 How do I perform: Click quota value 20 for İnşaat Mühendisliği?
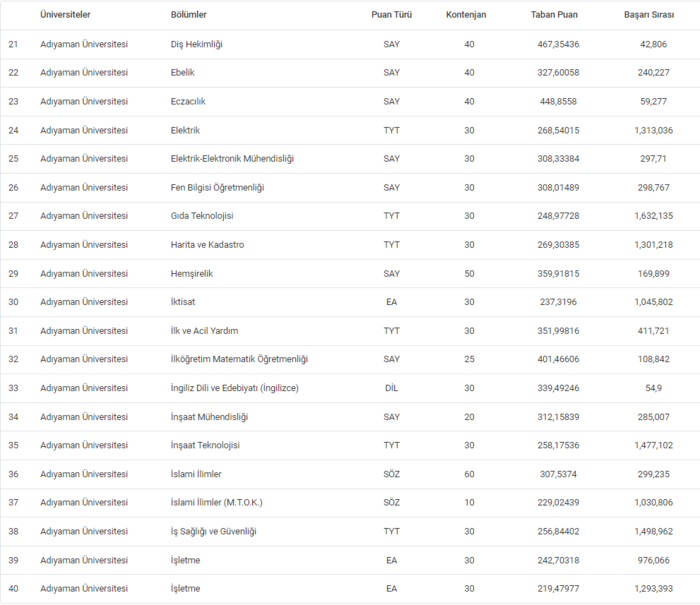point(469,417)
